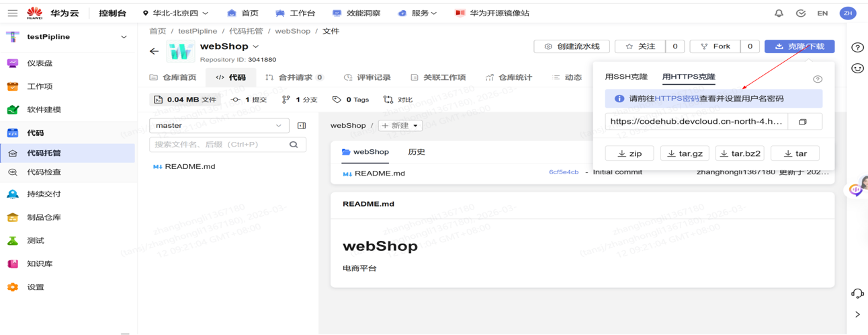
Task: Download the zip archive
Action: 630,153
